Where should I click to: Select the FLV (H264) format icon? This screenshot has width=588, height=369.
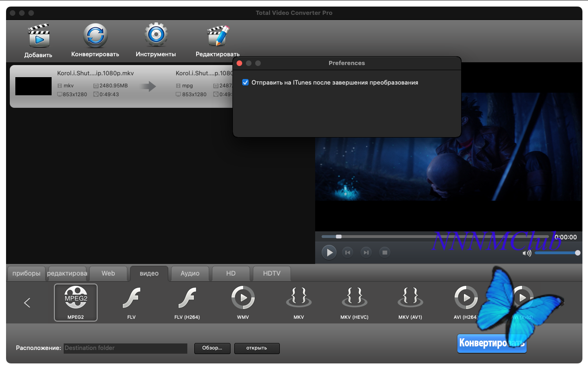(187, 298)
